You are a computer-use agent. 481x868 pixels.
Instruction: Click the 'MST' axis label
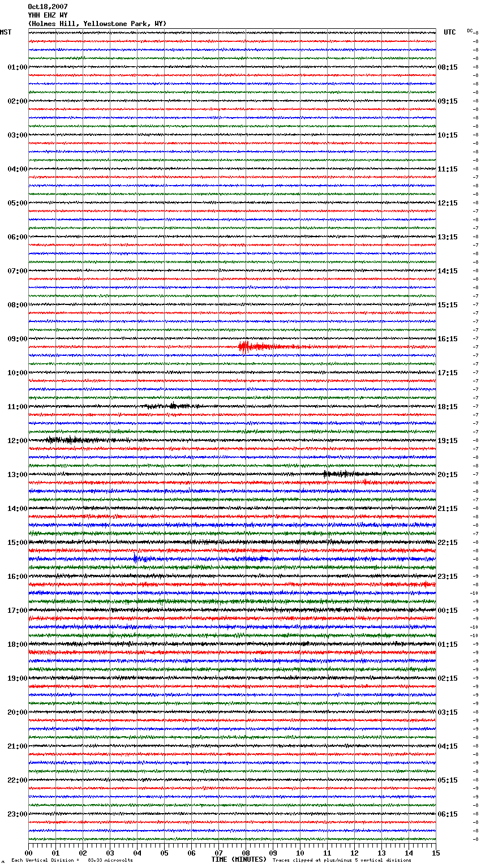point(6,32)
